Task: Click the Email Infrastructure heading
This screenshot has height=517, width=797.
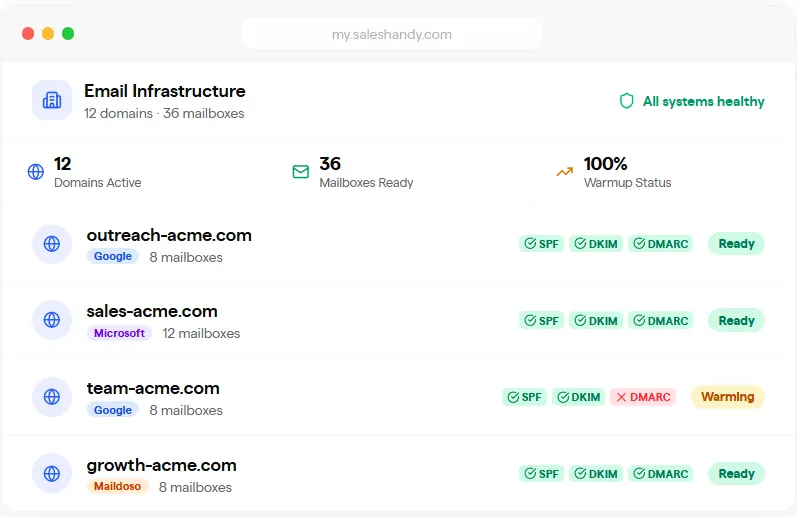Action: point(165,91)
